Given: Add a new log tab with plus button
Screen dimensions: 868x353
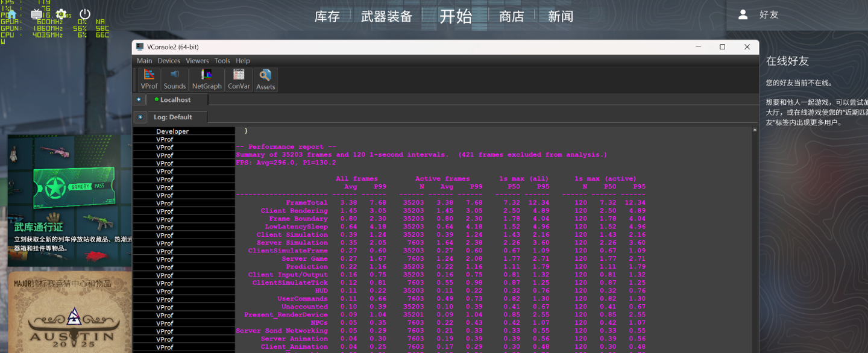Looking at the screenshot, I should click(x=140, y=117).
